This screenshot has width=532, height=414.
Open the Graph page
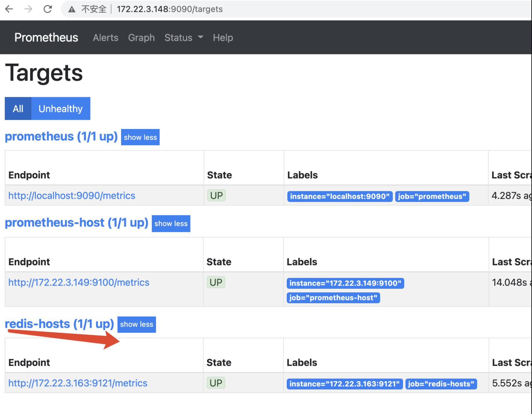tap(141, 38)
